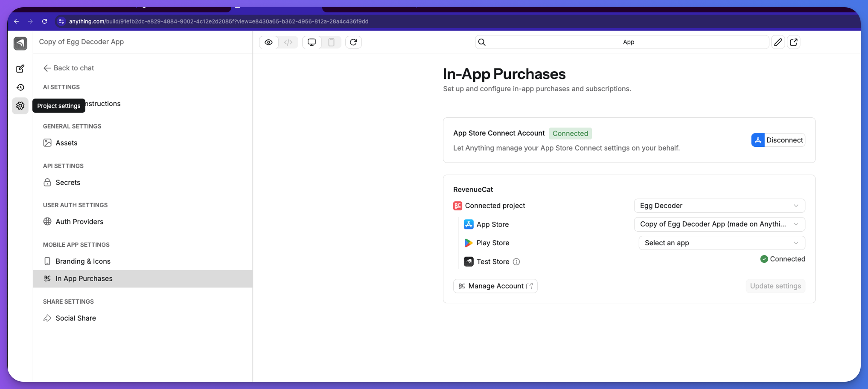Screen dimensions: 868x389
Task: Toggle the preview eye view
Action: (268, 42)
